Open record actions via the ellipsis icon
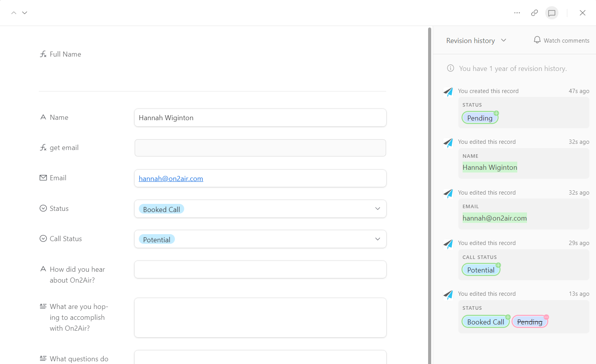The width and height of the screenshot is (596, 364). click(517, 12)
